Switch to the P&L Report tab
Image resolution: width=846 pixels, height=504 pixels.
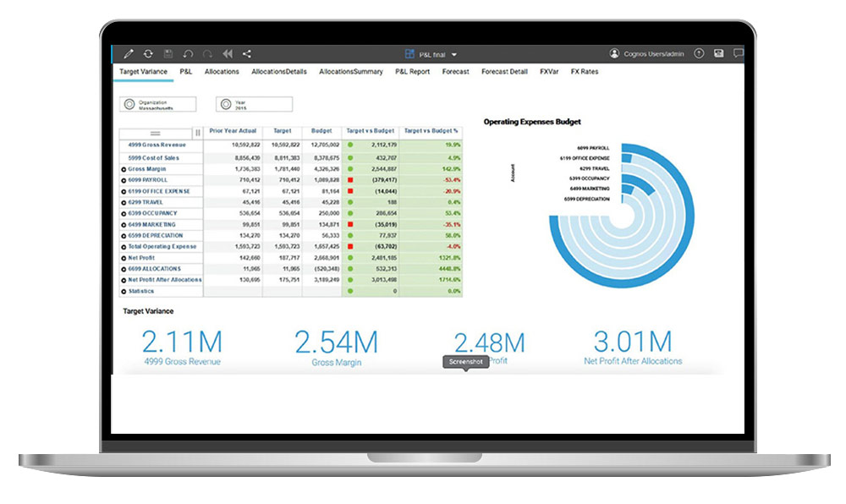[x=412, y=72]
